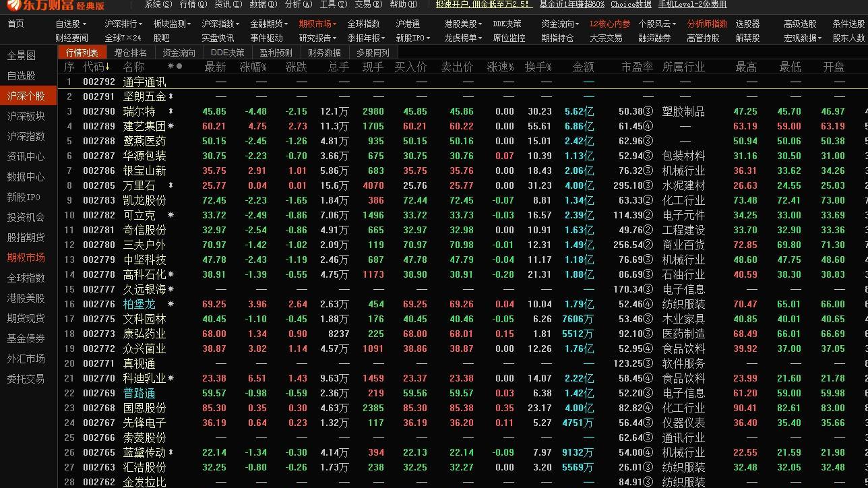Screen dimensions: 868x488
Task: Open 大宗交易 in the toolbar
Action: point(606,38)
